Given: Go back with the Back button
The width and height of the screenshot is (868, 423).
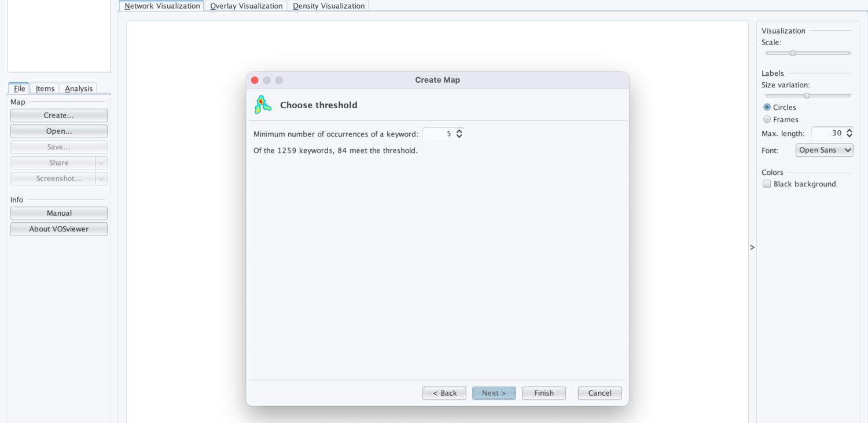Looking at the screenshot, I should tap(444, 393).
